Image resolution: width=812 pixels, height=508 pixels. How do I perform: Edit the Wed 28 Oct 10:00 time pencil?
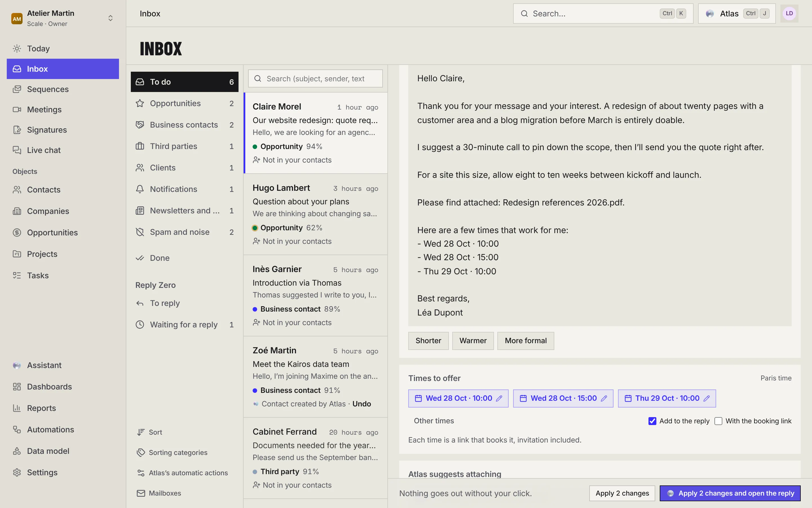coord(499,398)
